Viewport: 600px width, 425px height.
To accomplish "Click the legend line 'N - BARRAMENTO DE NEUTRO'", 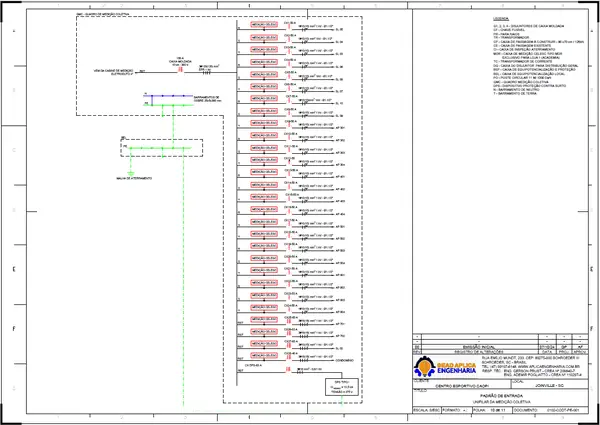I will tap(517, 90).
